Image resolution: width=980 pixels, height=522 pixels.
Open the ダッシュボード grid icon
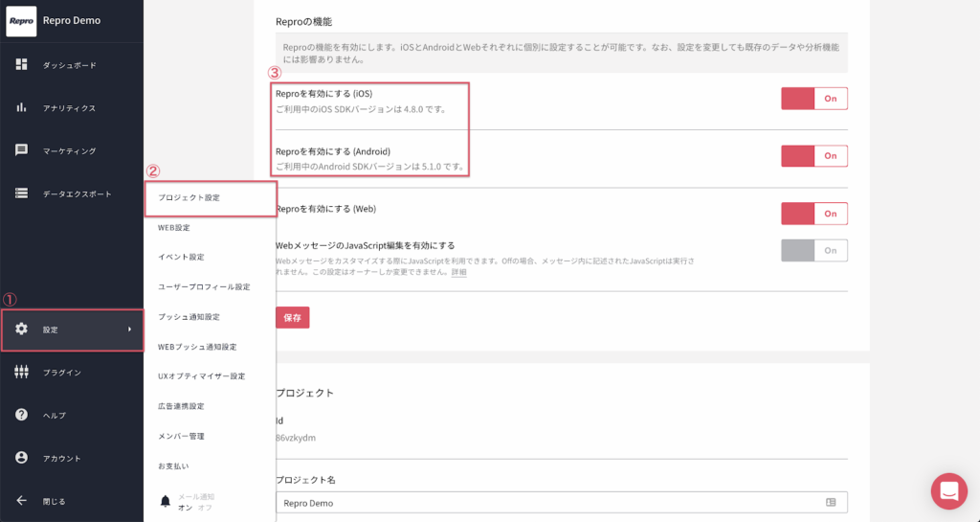pos(21,64)
